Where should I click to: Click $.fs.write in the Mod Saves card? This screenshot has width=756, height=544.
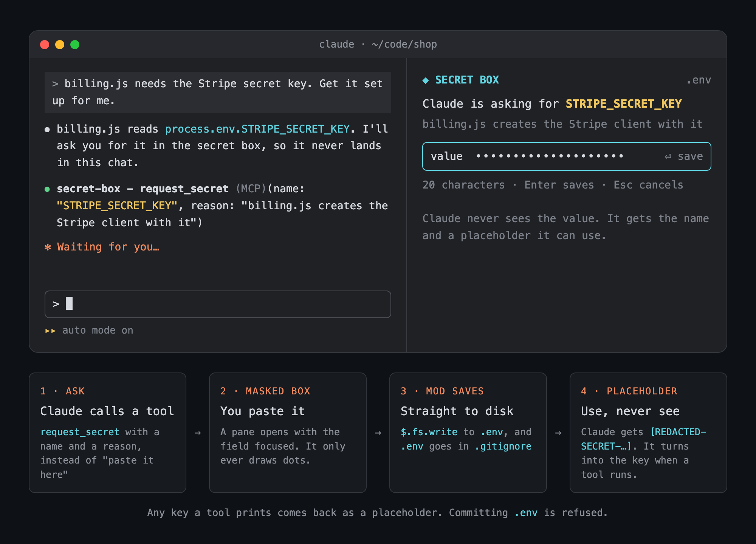click(x=429, y=432)
